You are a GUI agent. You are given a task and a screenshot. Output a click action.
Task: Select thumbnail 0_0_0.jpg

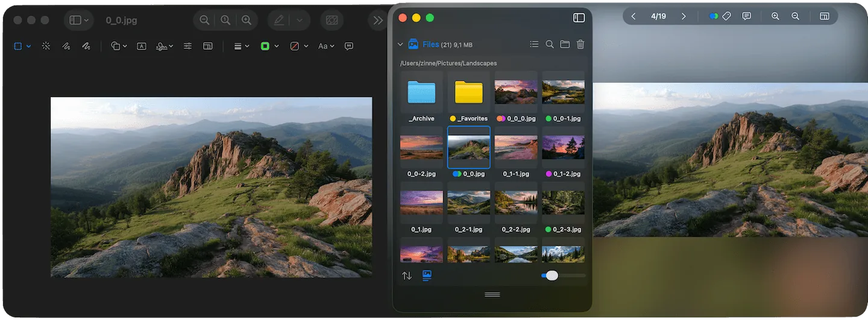point(516,92)
